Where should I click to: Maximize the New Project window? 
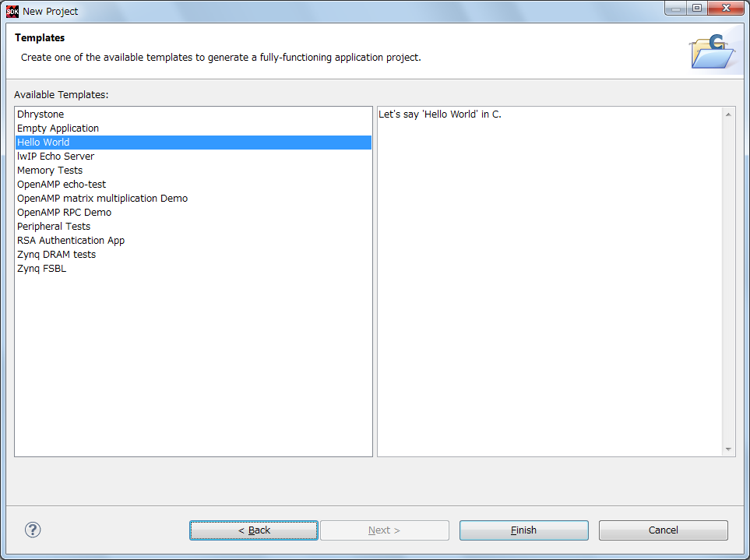pyautogui.click(x=696, y=9)
